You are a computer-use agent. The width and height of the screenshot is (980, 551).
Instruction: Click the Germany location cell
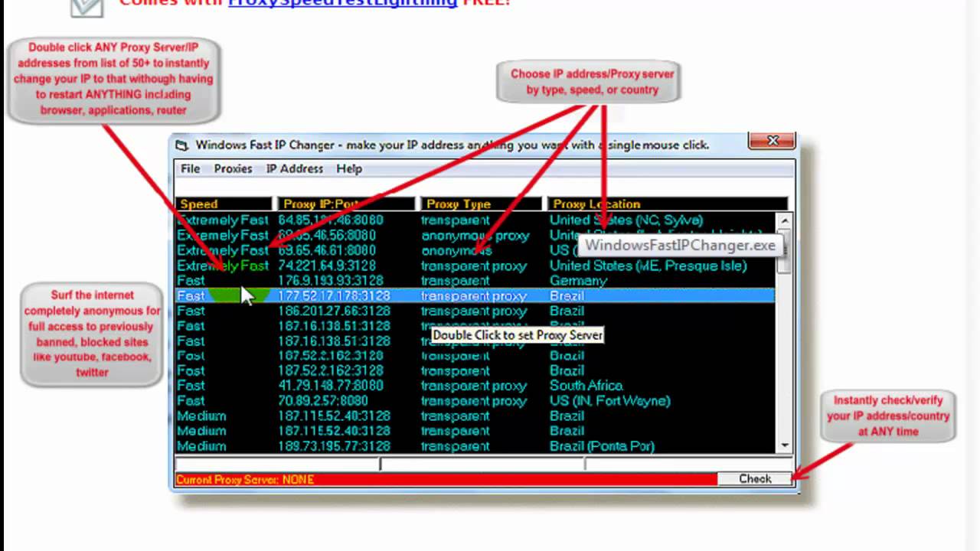coord(578,281)
